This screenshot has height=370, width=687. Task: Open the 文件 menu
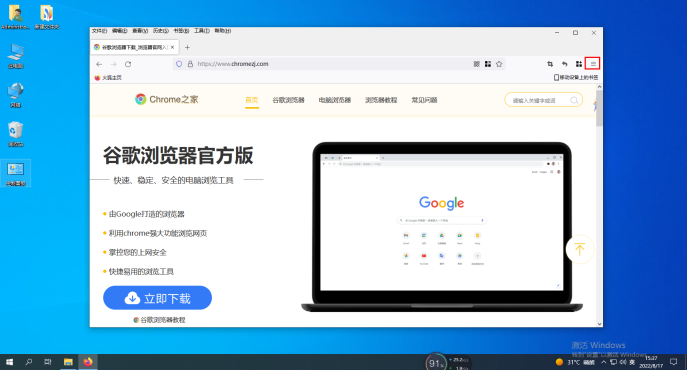99,31
